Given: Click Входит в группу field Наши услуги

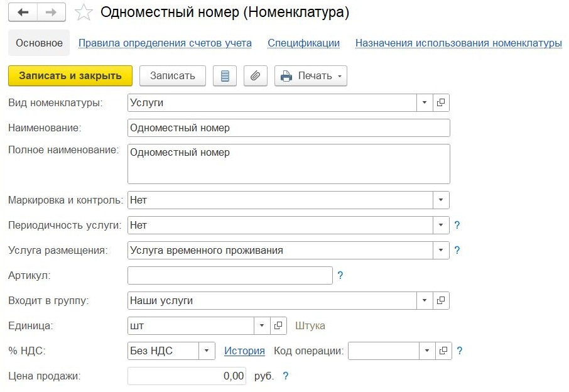Looking at the screenshot, I should (x=272, y=300).
